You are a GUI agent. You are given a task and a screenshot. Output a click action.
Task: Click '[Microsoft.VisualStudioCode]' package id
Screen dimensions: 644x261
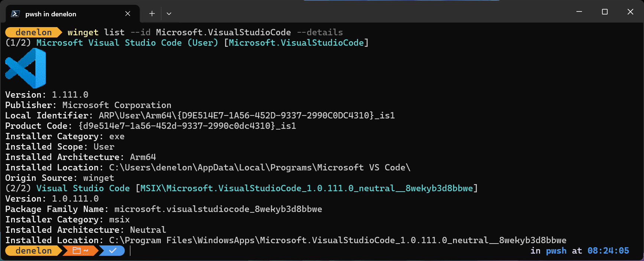[x=296, y=43]
